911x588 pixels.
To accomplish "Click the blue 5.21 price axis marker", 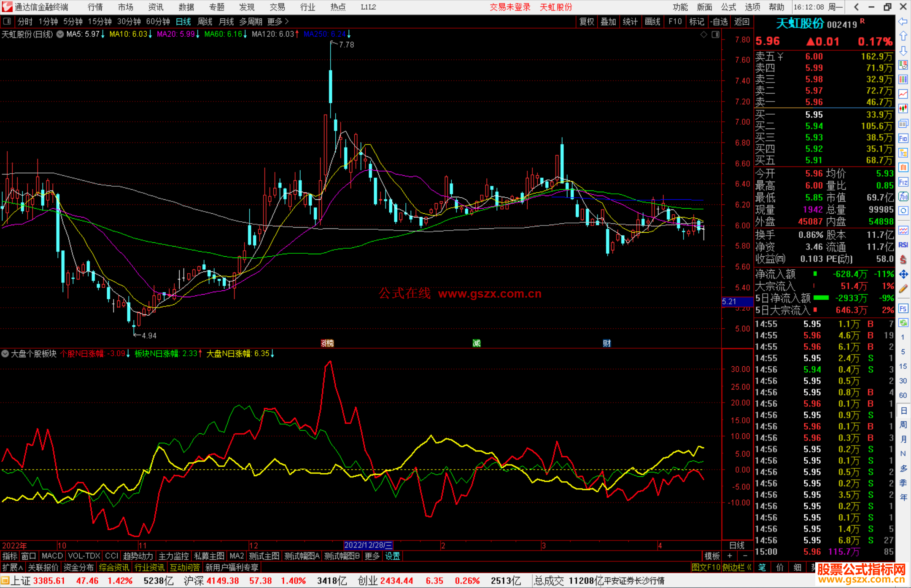I will [737, 302].
